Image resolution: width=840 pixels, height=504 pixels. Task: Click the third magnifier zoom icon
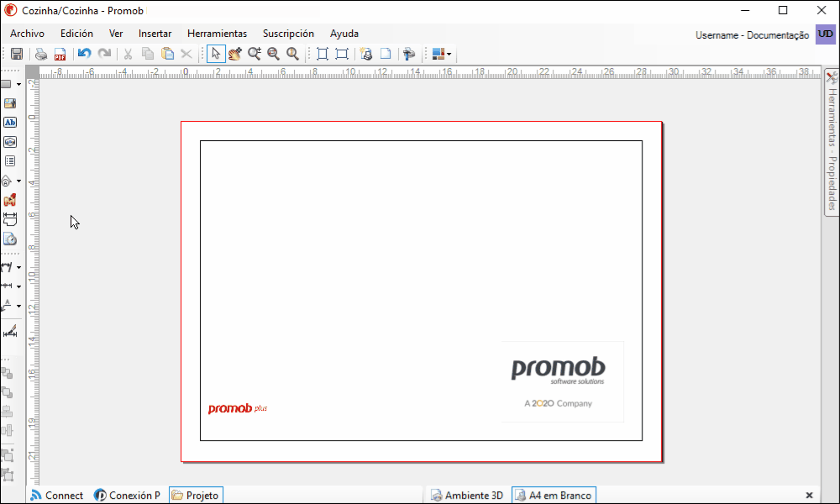292,54
